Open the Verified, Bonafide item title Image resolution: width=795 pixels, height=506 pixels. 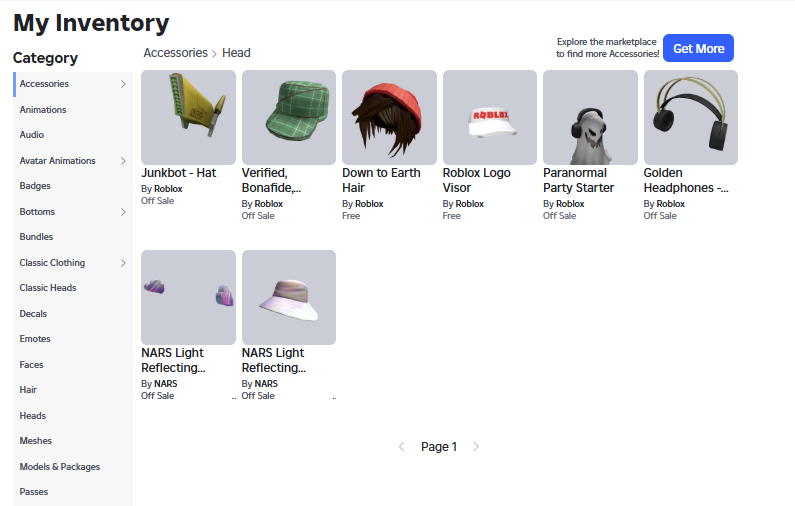pyautogui.click(x=271, y=180)
